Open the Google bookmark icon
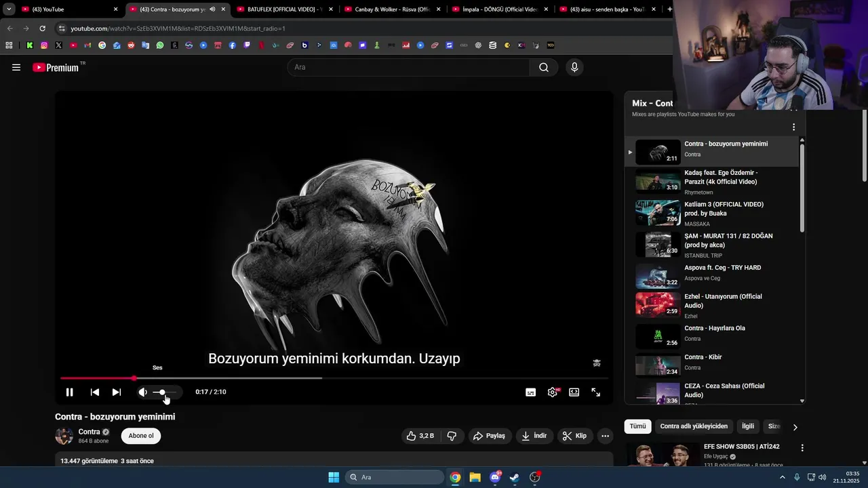Image resolution: width=868 pixels, height=488 pixels. pos(102,45)
